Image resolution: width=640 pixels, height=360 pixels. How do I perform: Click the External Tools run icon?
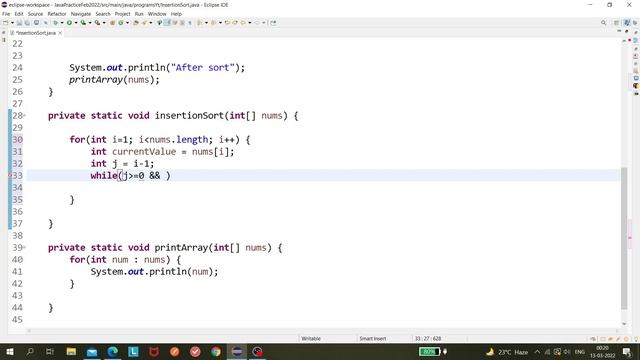tap(98, 23)
